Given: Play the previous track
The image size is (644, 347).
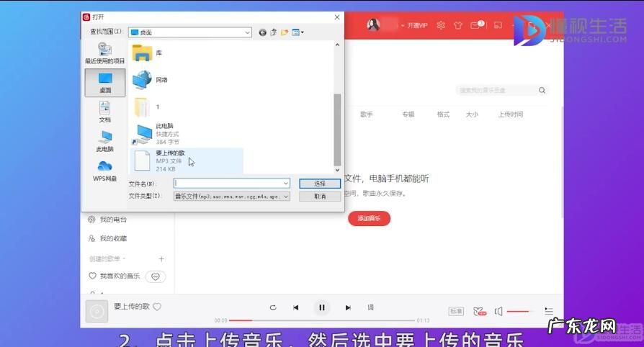Looking at the screenshot, I should pos(296,307).
